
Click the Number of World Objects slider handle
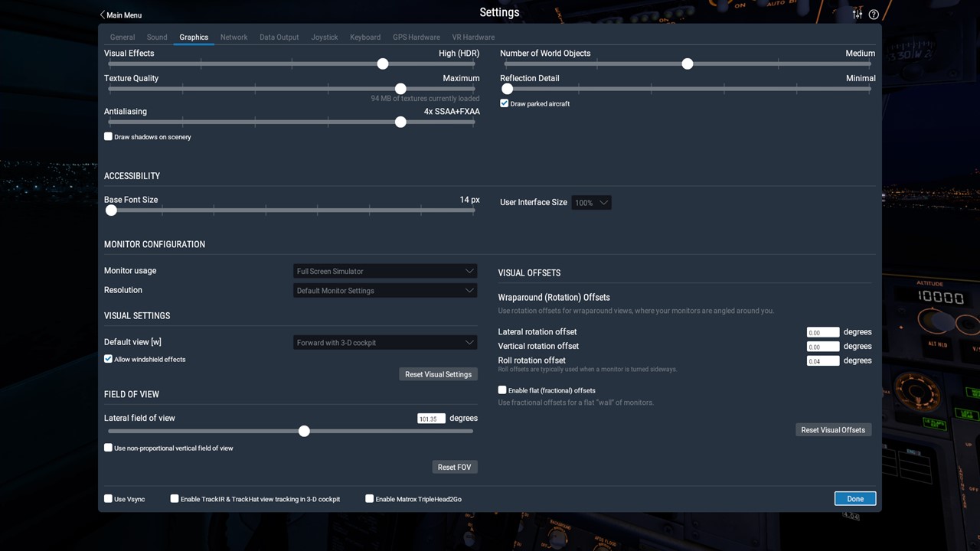[x=688, y=64]
